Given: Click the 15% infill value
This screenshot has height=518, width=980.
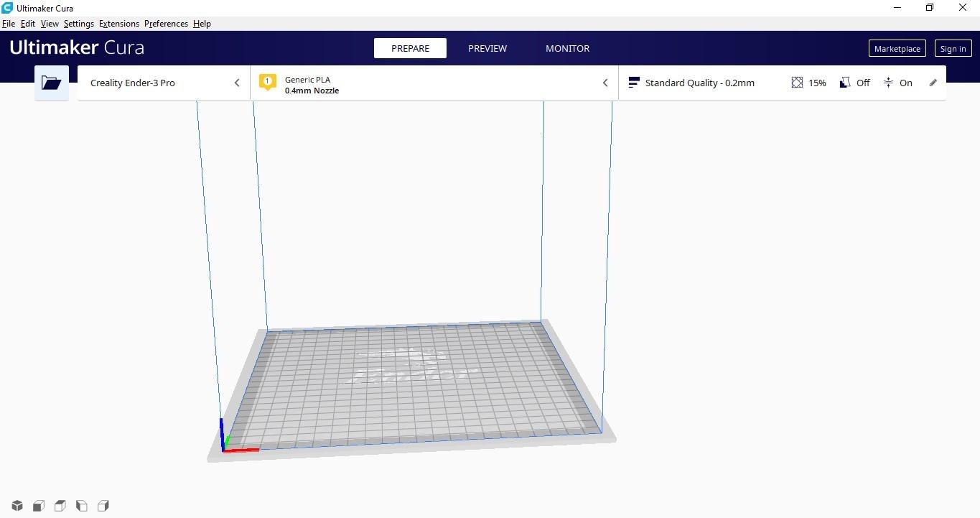Looking at the screenshot, I should [817, 83].
